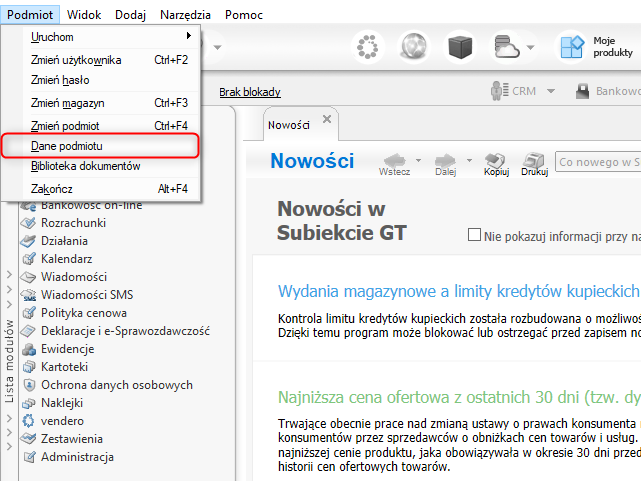Viewport: 641px width, 481px height.
Task: Open the Dalej history dropdown arrow
Action: click(469, 160)
